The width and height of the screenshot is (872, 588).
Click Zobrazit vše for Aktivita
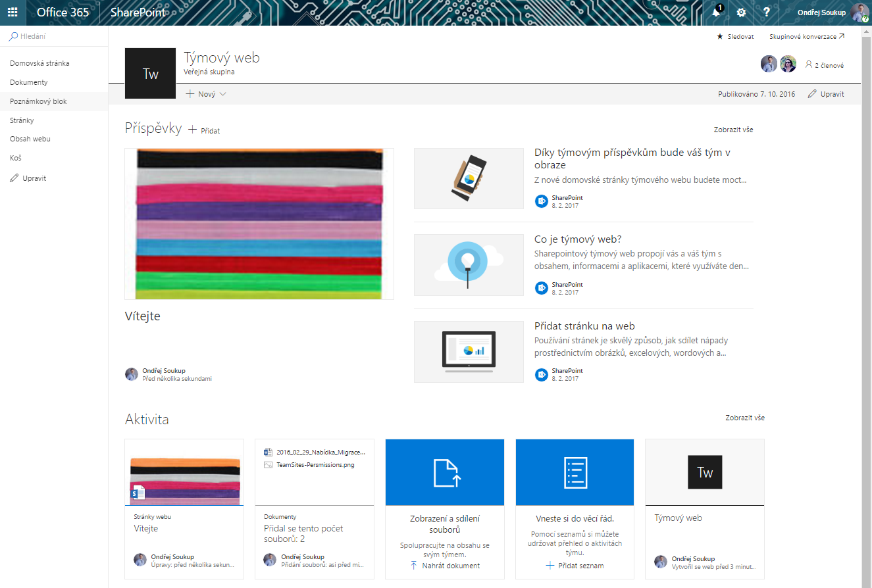(745, 418)
